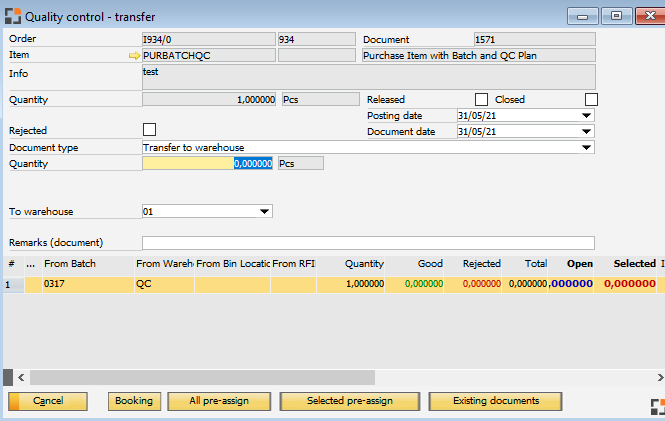The height and width of the screenshot is (421, 665).
Task: Open the Document date dropdown
Action: click(x=586, y=131)
